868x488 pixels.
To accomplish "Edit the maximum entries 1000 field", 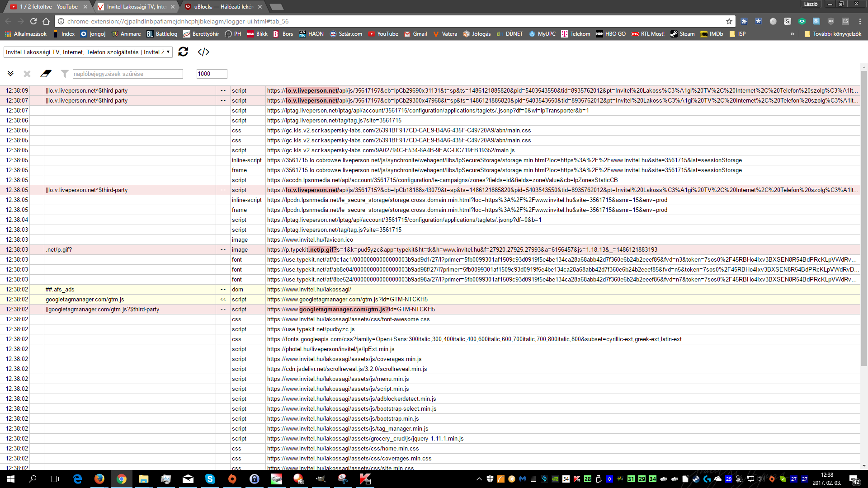I will click(x=212, y=74).
